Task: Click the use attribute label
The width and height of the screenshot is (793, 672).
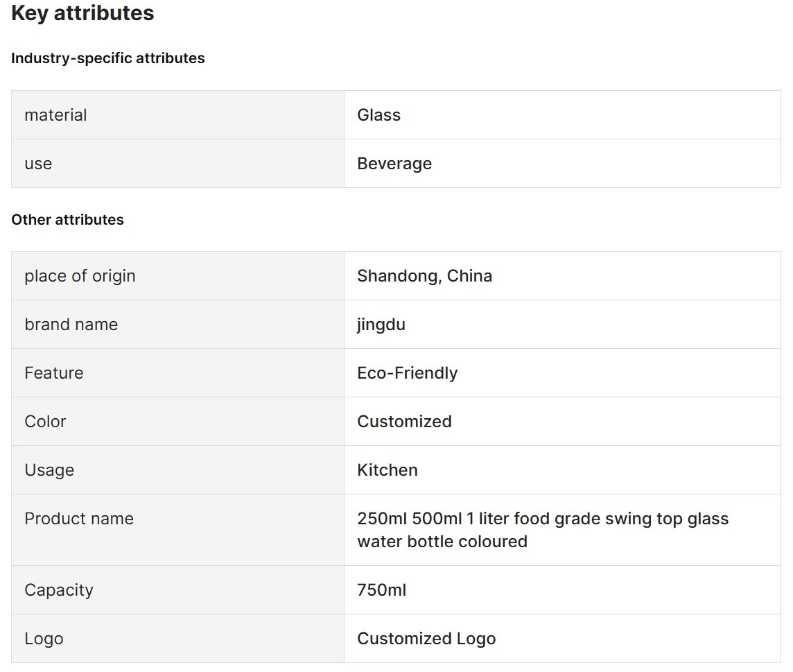Action: pyautogui.click(x=38, y=164)
